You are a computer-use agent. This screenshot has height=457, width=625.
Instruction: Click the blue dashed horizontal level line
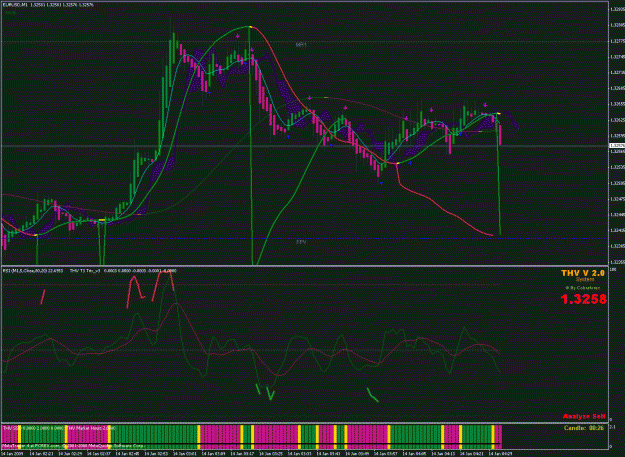point(305,239)
